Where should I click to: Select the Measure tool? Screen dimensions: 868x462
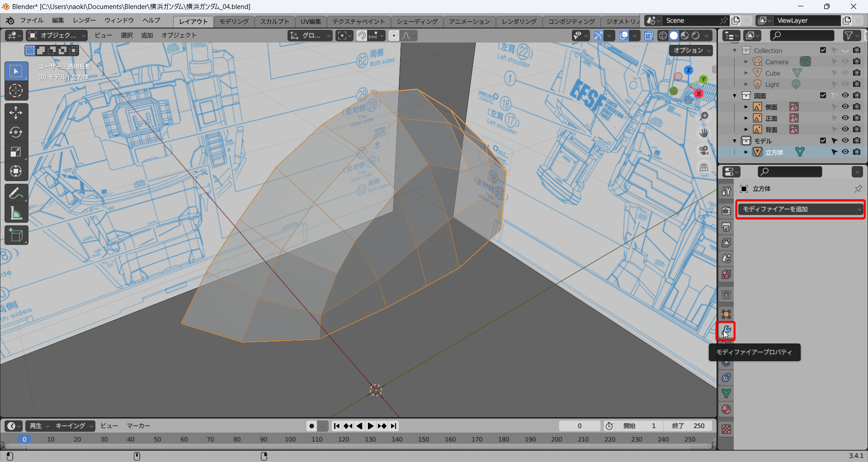(16, 213)
